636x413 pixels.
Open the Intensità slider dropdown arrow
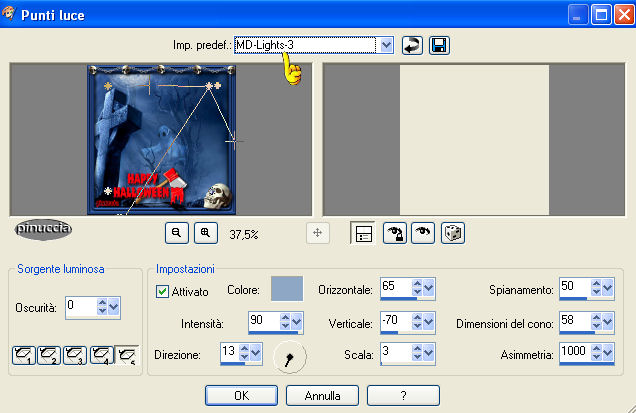point(297,322)
